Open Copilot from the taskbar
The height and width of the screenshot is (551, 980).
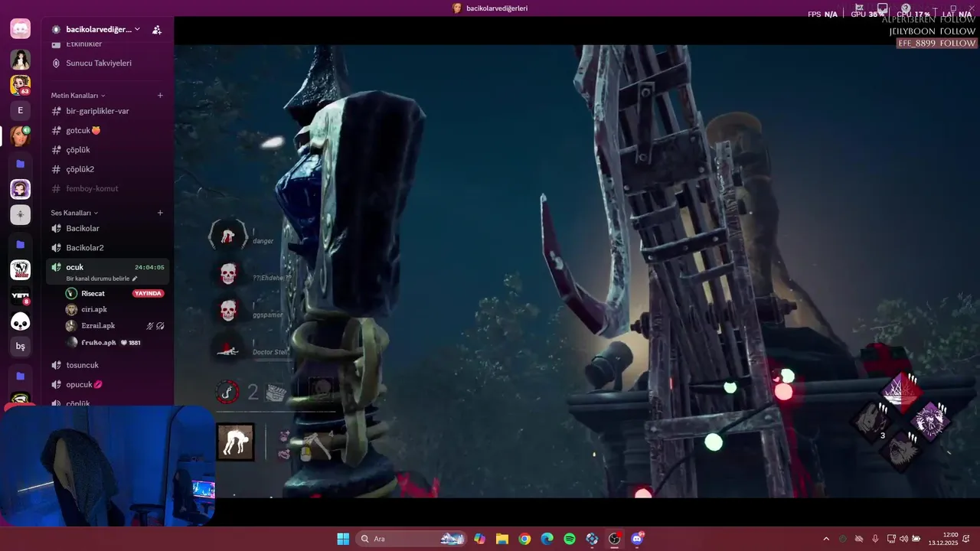pos(479,539)
